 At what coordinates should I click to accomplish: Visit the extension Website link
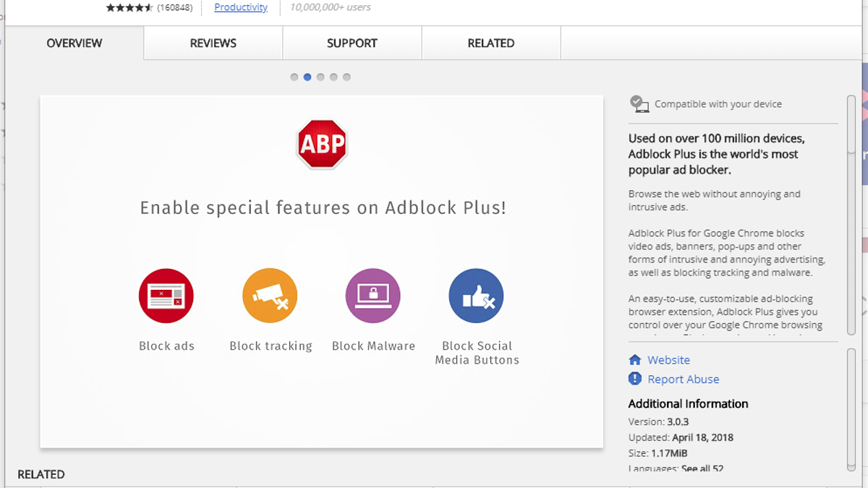[668, 360]
